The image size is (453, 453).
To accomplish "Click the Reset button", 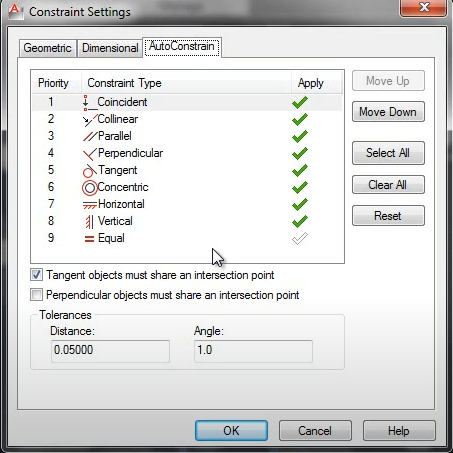I will point(388,216).
